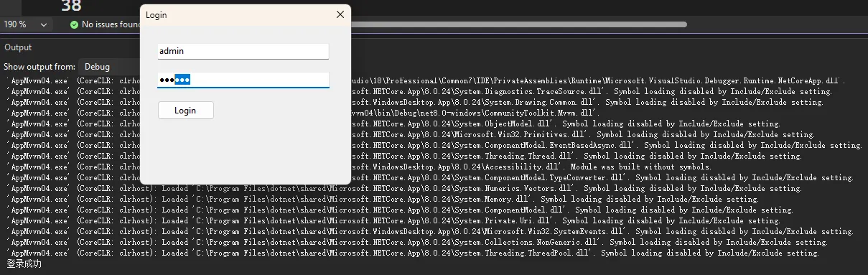Click the output line mentioning Microsoft.Win32.Primitives.dll
This screenshot has width=868, height=275.
(x=410, y=135)
